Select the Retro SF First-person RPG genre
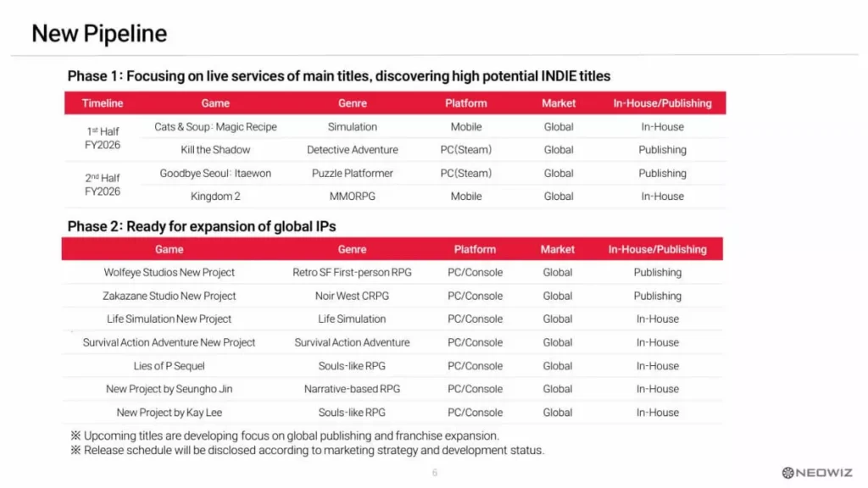Viewport: 868px width, 488px height. (352, 273)
